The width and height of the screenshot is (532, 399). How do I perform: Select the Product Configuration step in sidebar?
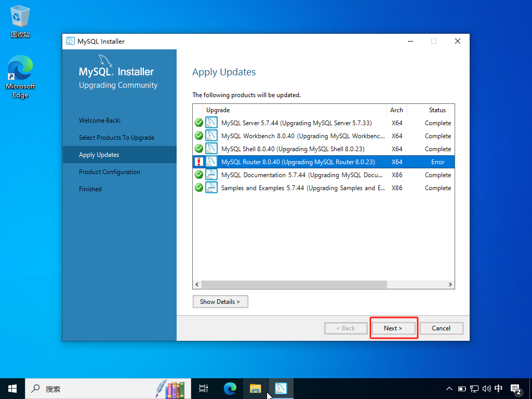coord(109,172)
